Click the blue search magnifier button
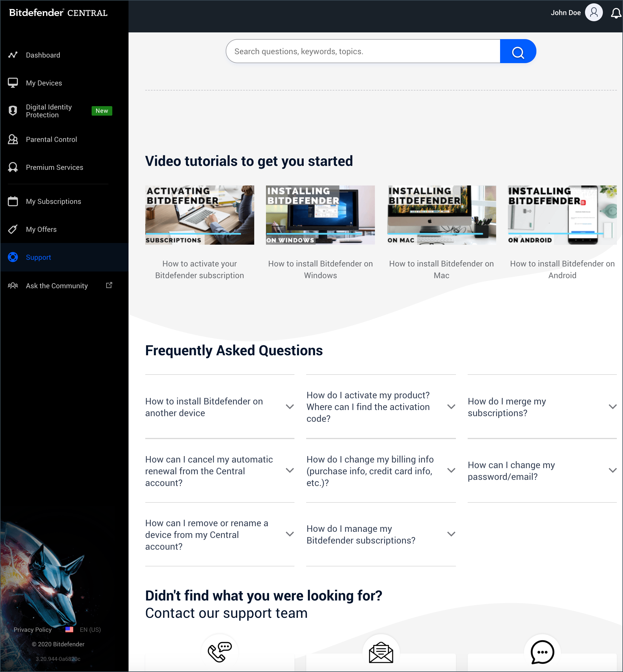The width and height of the screenshot is (623, 672). pyautogui.click(x=518, y=51)
